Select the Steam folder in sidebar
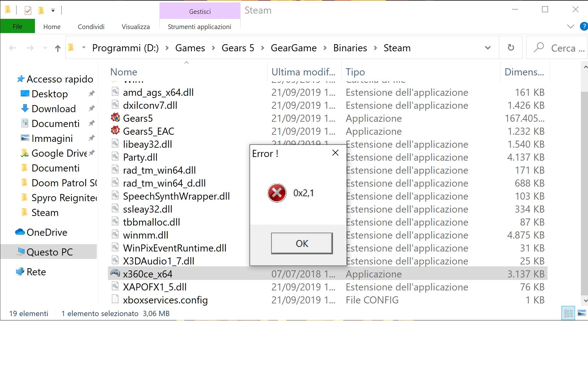Image resolution: width=588 pixels, height=389 pixels. [45, 212]
